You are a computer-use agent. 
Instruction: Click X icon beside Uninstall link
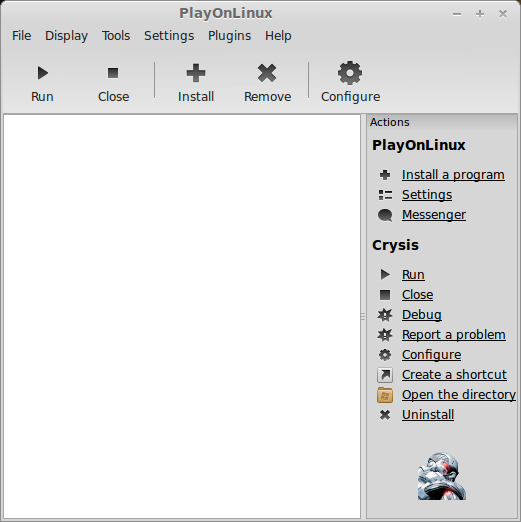pyautogui.click(x=385, y=415)
